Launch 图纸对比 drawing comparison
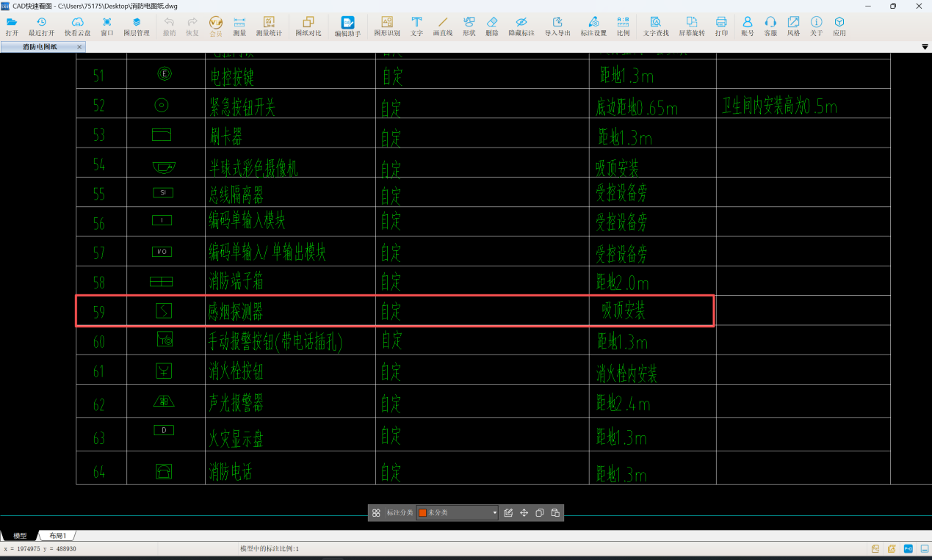Image resolution: width=932 pixels, height=560 pixels. pos(308,26)
